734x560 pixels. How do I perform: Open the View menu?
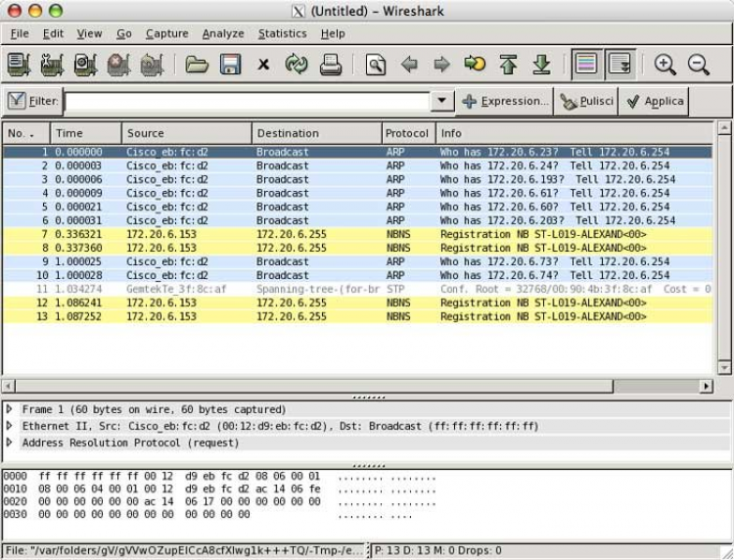point(89,33)
